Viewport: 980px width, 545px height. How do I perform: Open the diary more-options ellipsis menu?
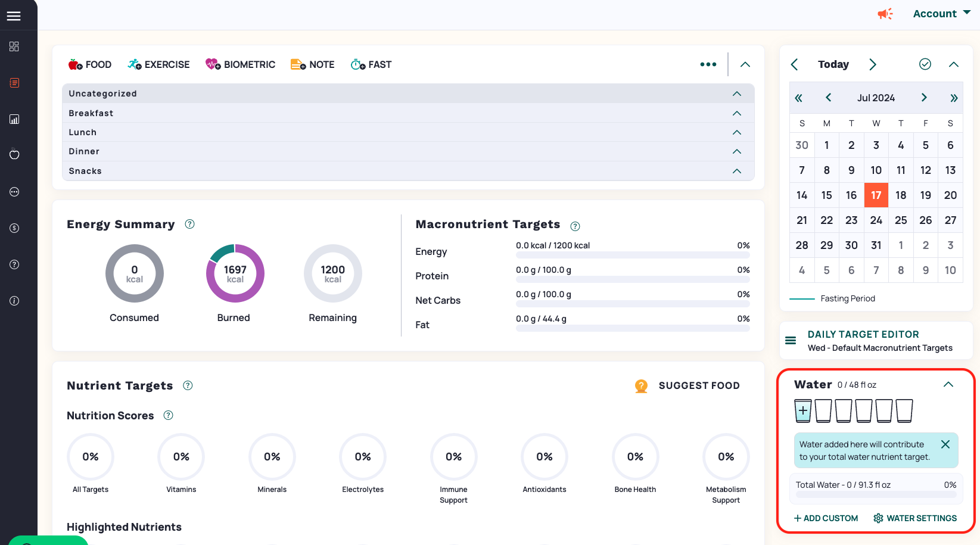click(x=708, y=64)
